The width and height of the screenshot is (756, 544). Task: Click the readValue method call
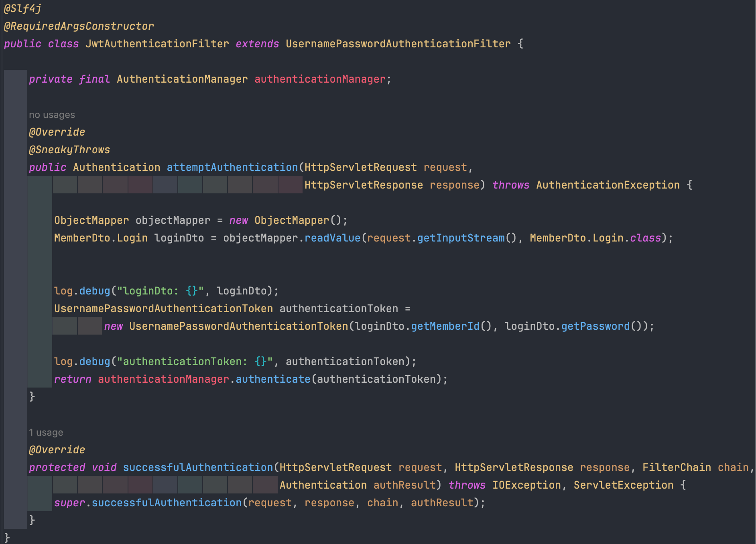coord(333,238)
